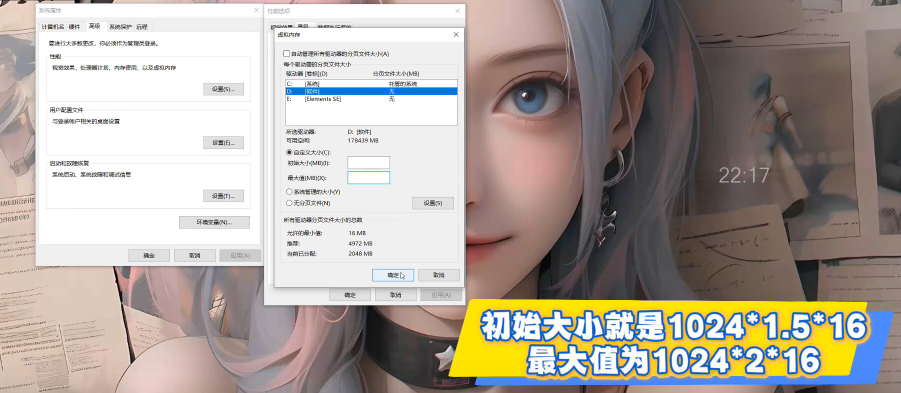This screenshot has width=901, height=393.
Task: Choose the 无分页文件 radio option
Action: 289,203
